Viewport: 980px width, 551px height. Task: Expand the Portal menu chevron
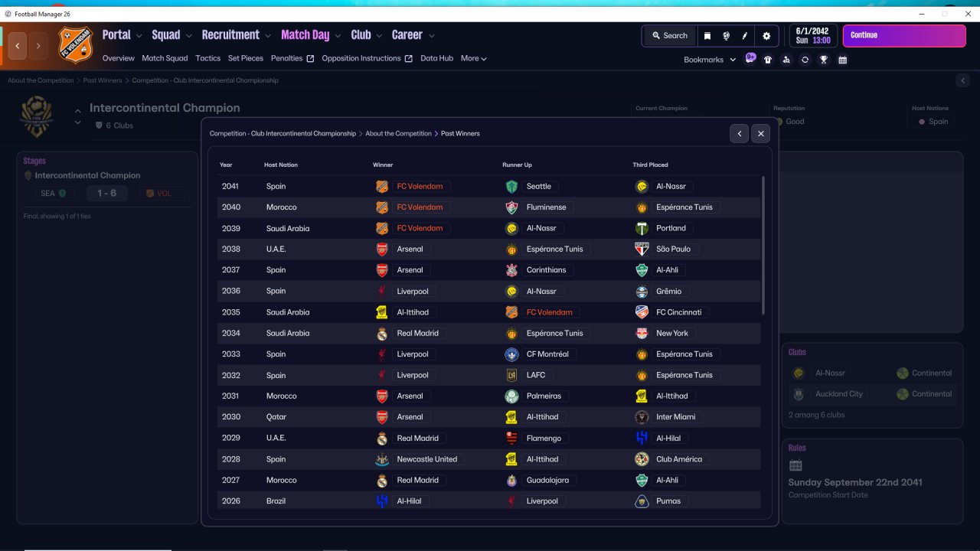point(139,35)
